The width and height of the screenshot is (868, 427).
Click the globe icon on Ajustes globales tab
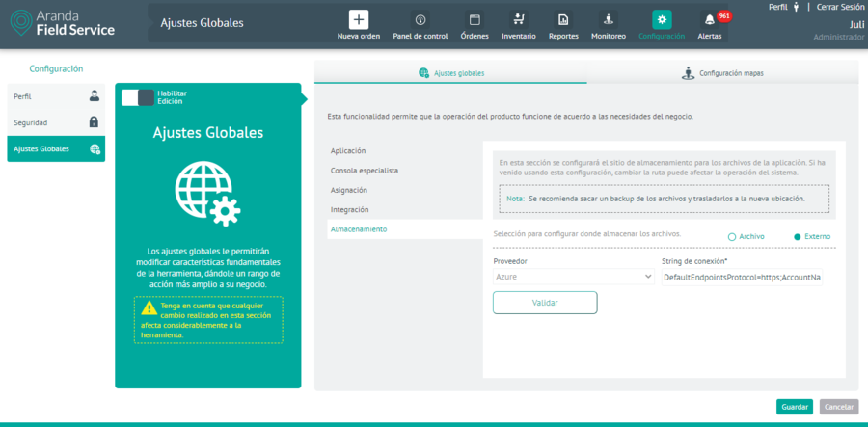click(424, 73)
